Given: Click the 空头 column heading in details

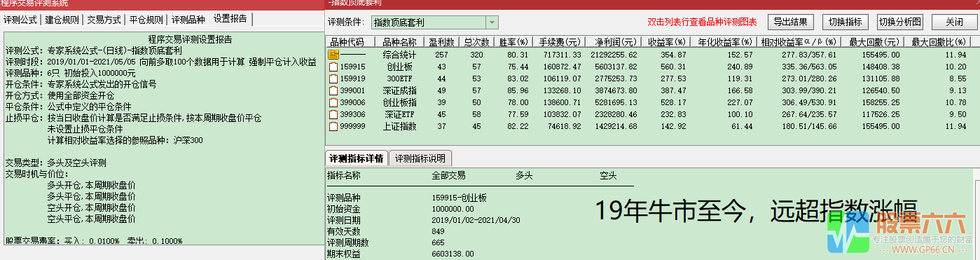Looking at the screenshot, I should coord(608,175).
